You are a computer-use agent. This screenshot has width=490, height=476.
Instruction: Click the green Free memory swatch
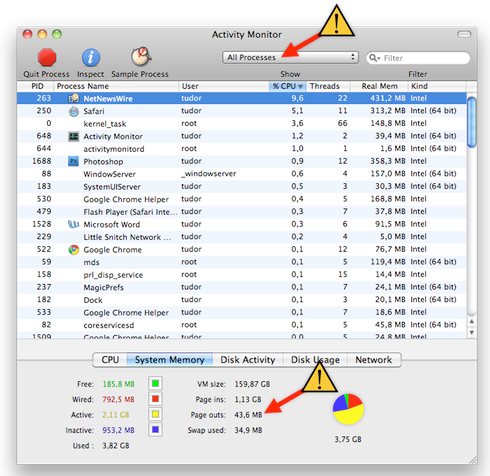(x=155, y=384)
